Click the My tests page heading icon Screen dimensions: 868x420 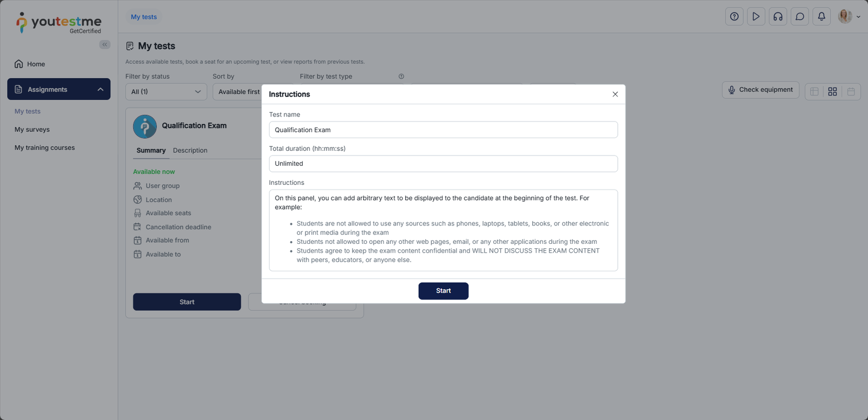(130, 46)
